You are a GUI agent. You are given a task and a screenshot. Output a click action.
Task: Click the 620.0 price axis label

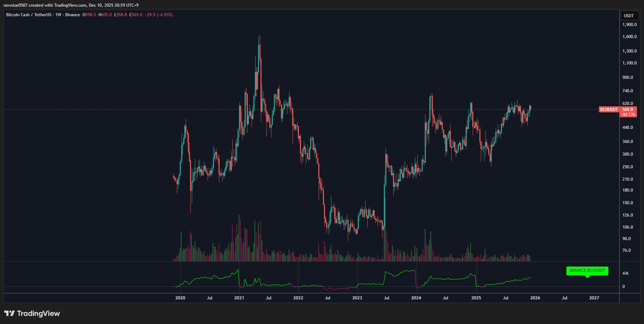point(628,104)
